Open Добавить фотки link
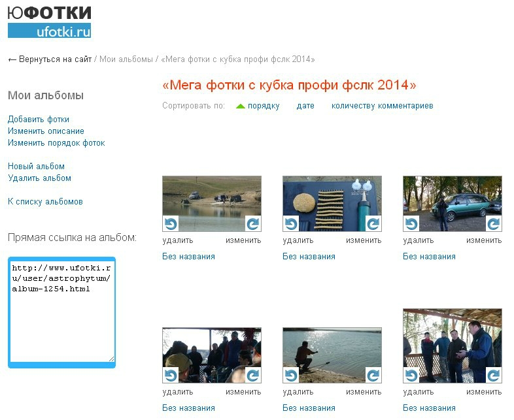The width and height of the screenshot is (514, 420). (x=39, y=120)
